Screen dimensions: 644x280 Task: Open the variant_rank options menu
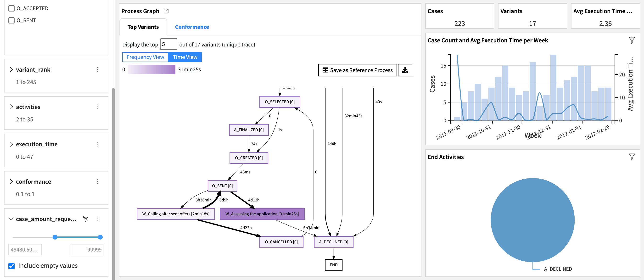pos(98,69)
